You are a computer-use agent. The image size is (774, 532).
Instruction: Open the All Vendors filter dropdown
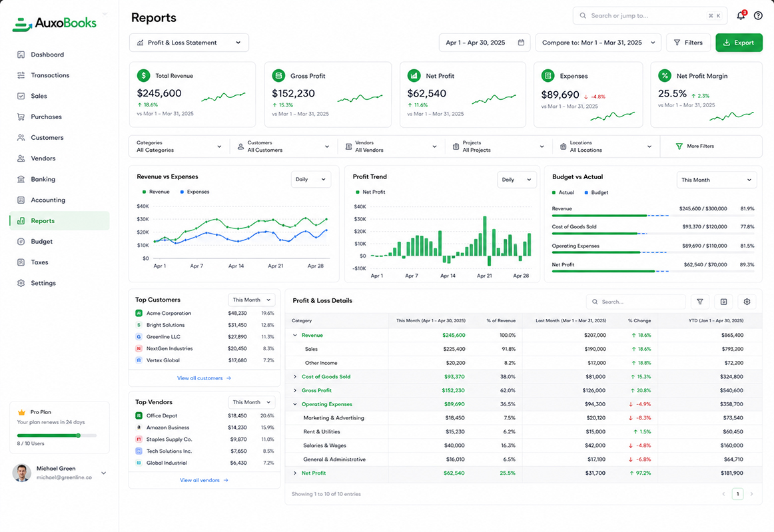click(391, 146)
